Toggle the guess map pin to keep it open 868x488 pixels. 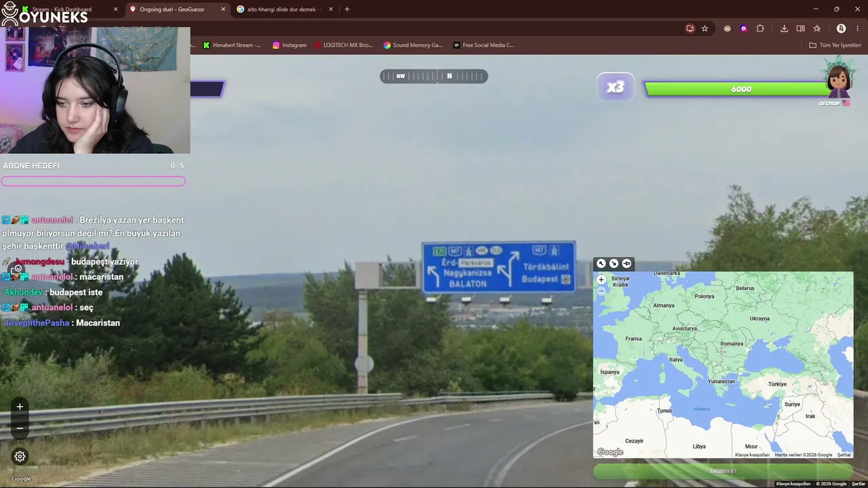point(627,264)
